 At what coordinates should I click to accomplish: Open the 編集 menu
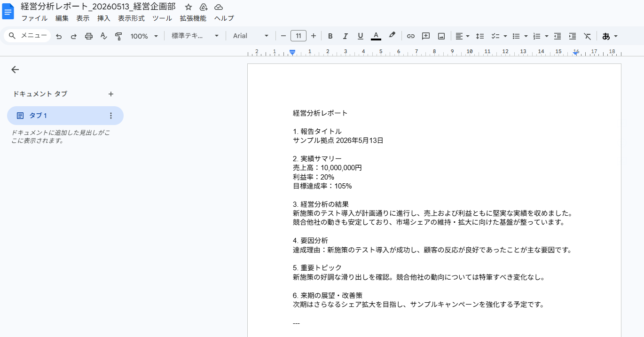pyautogui.click(x=62, y=18)
